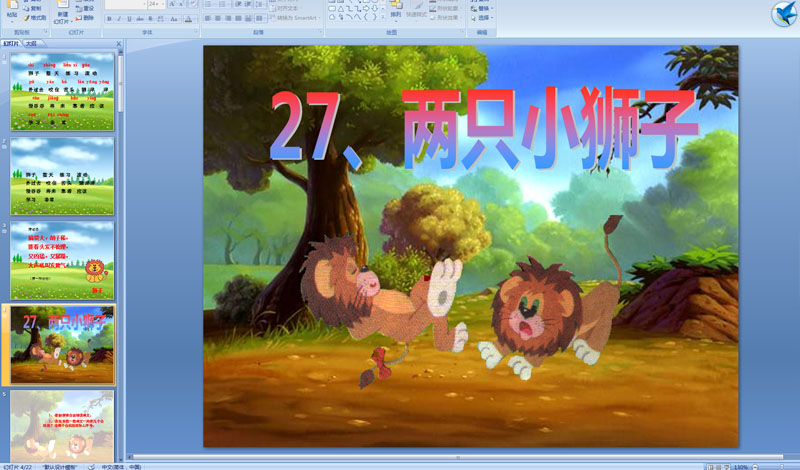Image resolution: width=800 pixels, height=470 pixels.
Task: Open Shape Outline (形状轮廓) options
Action: (445, 8)
